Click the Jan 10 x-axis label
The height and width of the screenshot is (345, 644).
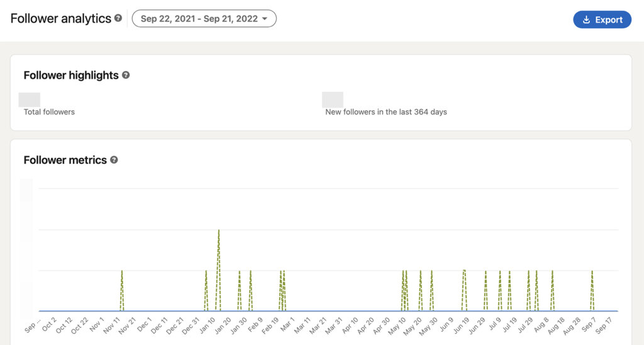tap(206, 326)
